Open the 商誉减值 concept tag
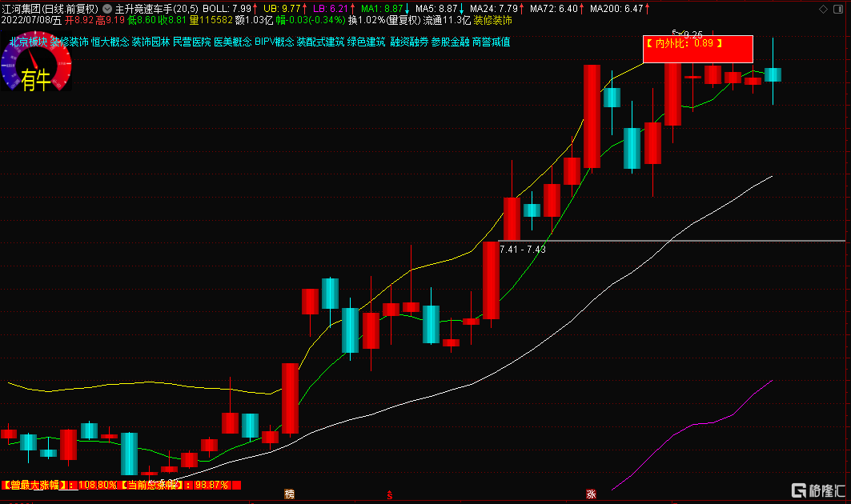This screenshot has height=504, width=851. point(492,42)
